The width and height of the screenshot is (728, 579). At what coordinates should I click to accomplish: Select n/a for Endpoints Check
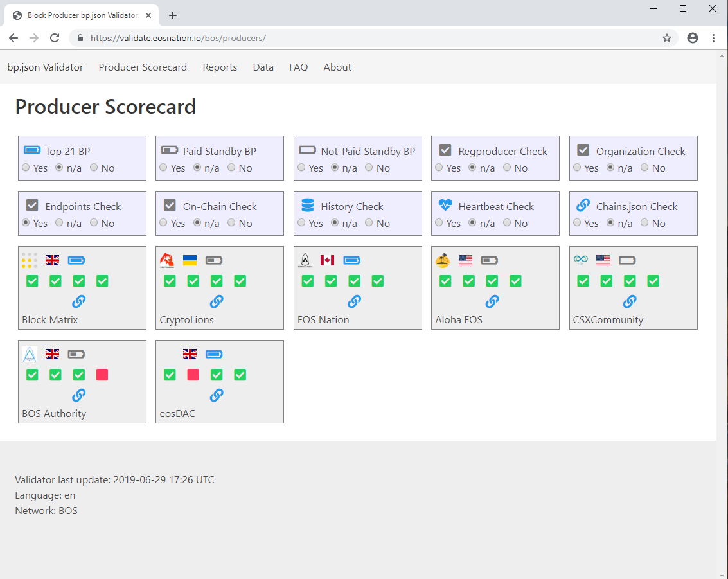pos(59,222)
